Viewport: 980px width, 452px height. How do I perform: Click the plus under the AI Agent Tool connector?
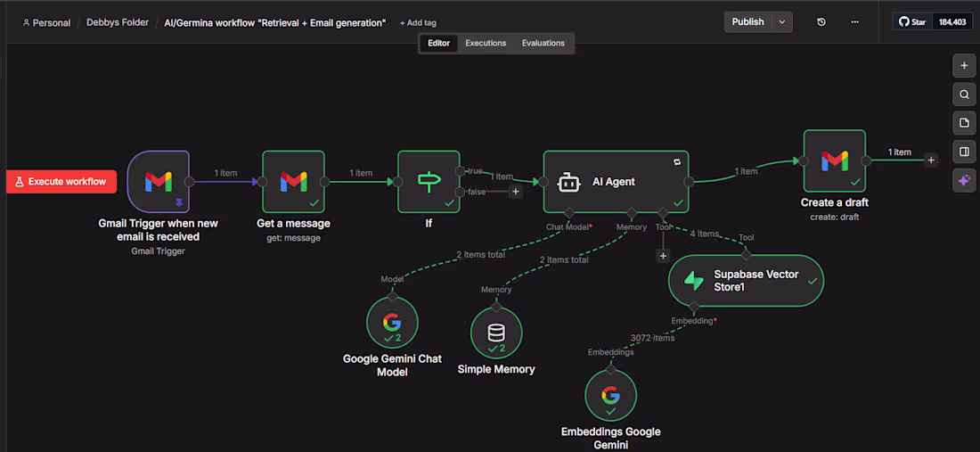[663, 255]
